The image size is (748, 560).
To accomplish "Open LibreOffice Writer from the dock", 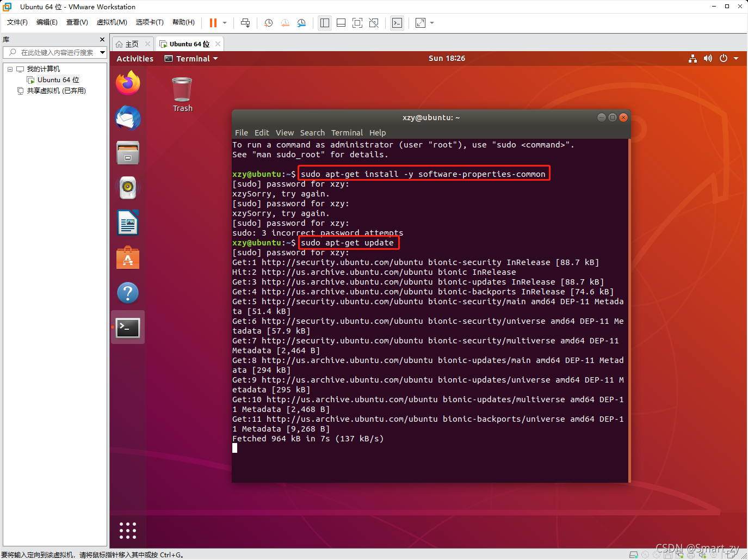I will tap(128, 223).
